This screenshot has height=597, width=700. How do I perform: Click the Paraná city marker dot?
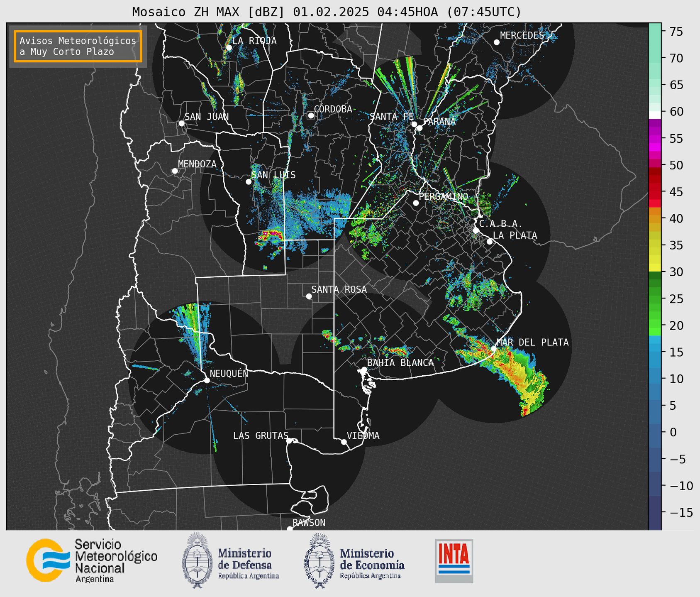tap(420, 128)
